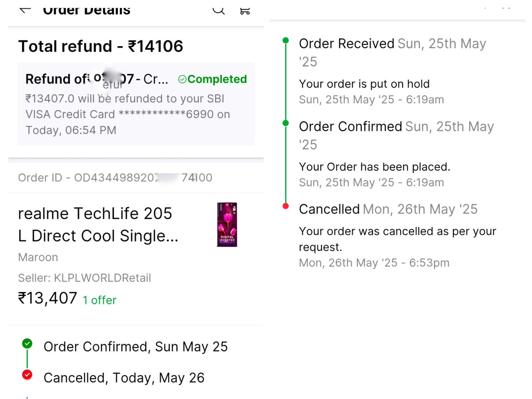Open the shopping cart icon
The image size is (532, 399).
tap(245, 9)
